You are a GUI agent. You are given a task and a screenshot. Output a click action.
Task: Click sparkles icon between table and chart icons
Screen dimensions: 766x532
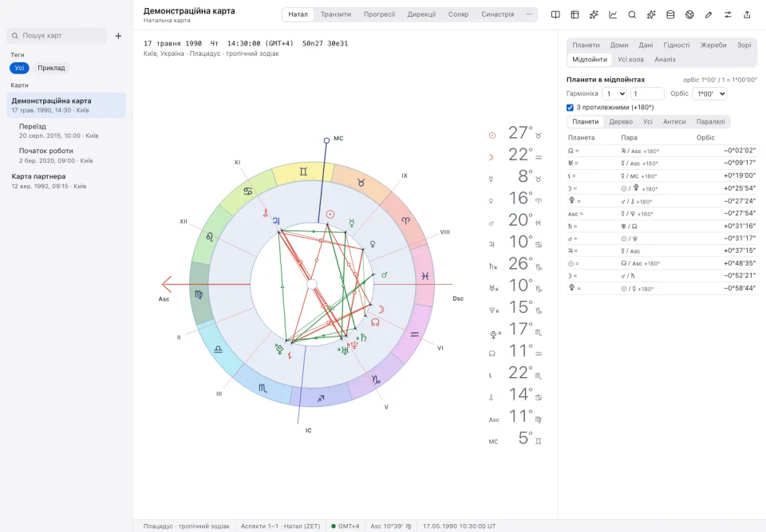coord(594,14)
